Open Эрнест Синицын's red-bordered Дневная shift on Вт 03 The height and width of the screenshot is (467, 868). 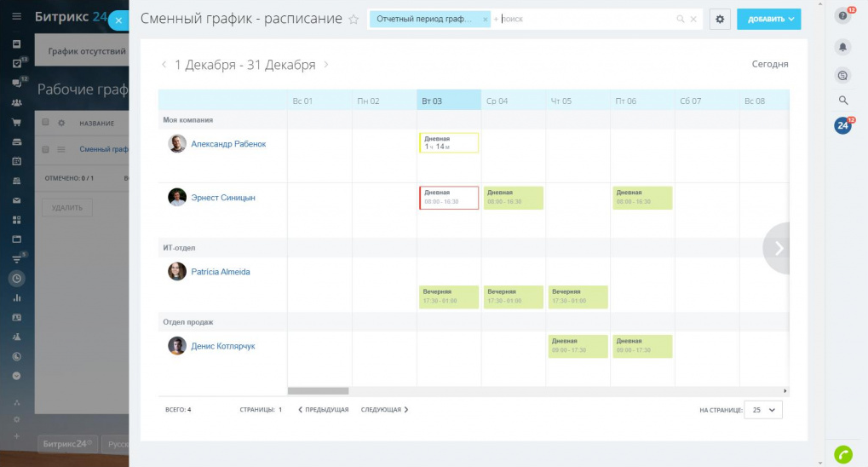tap(448, 198)
